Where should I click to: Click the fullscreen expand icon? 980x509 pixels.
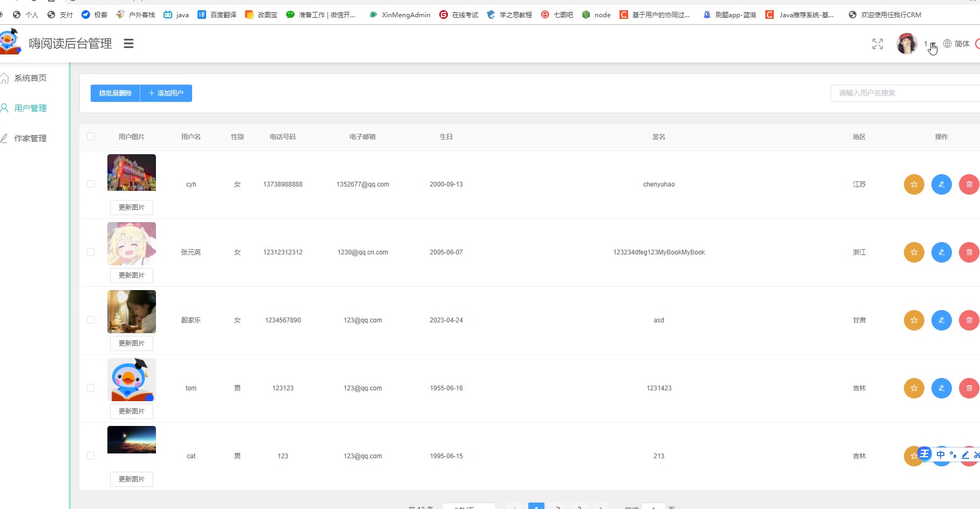(x=877, y=44)
